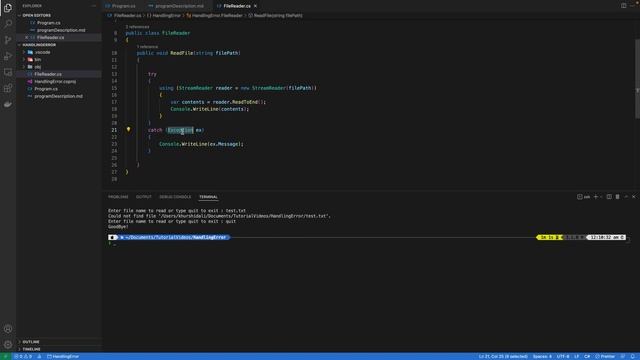Select programDescription.md in Open Editors list

59,30
